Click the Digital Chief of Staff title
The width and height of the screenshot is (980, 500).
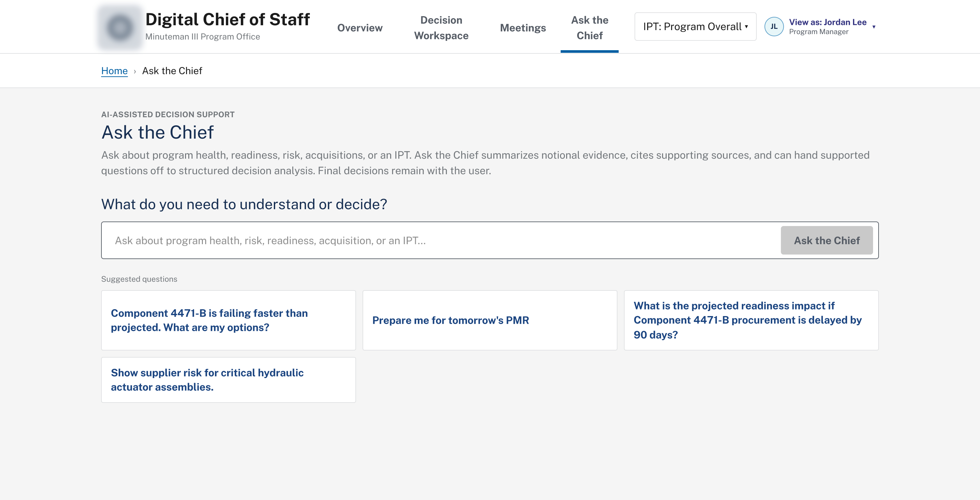click(227, 19)
